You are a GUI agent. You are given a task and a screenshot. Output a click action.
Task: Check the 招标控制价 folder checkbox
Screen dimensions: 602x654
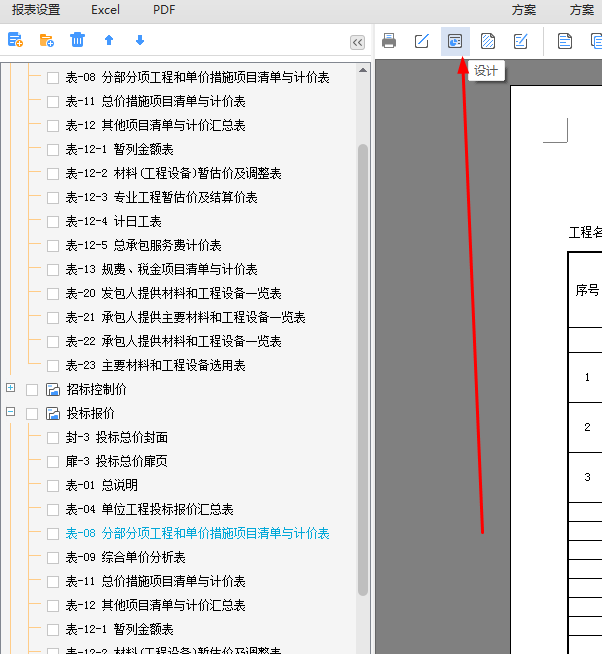click(x=32, y=390)
